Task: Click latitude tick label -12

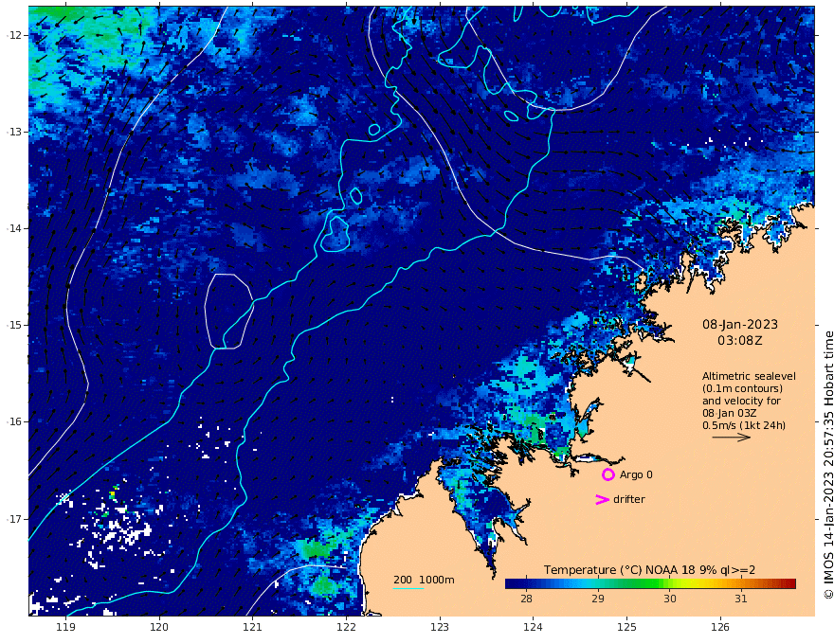Action: pos(14,35)
